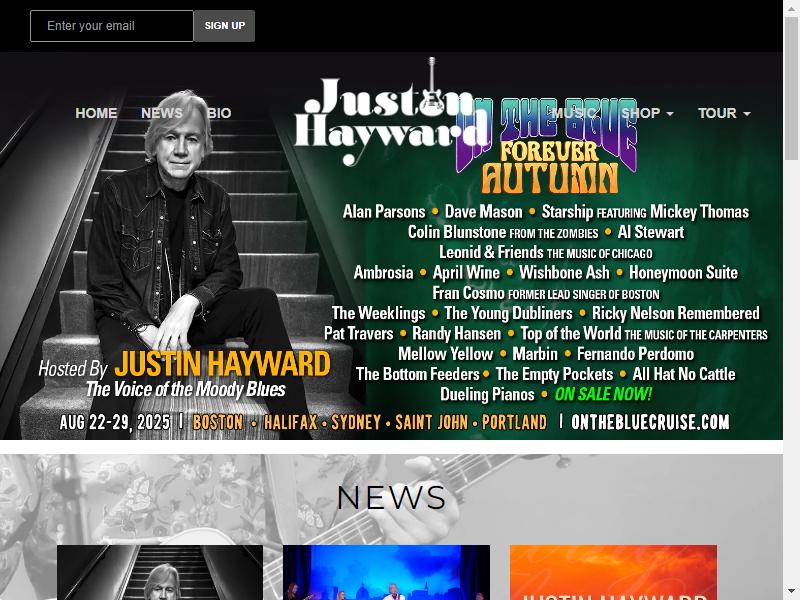This screenshot has height=600, width=800.
Task: Click the page scrollbar thumb
Action: point(791,89)
